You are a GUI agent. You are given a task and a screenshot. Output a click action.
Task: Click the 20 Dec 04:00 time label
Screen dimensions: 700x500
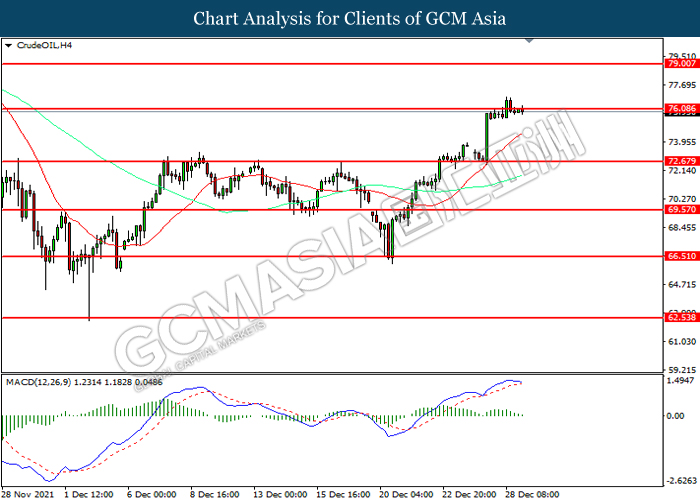406,494
